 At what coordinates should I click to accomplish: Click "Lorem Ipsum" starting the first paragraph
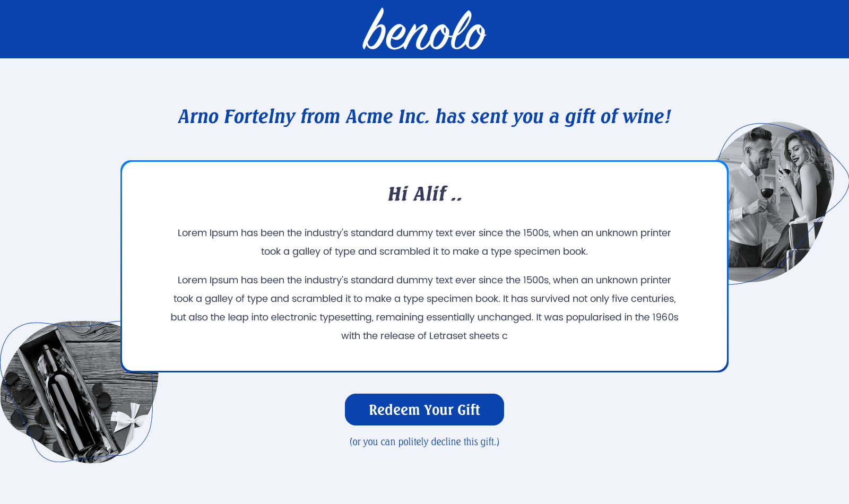pyautogui.click(x=207, y=233)
